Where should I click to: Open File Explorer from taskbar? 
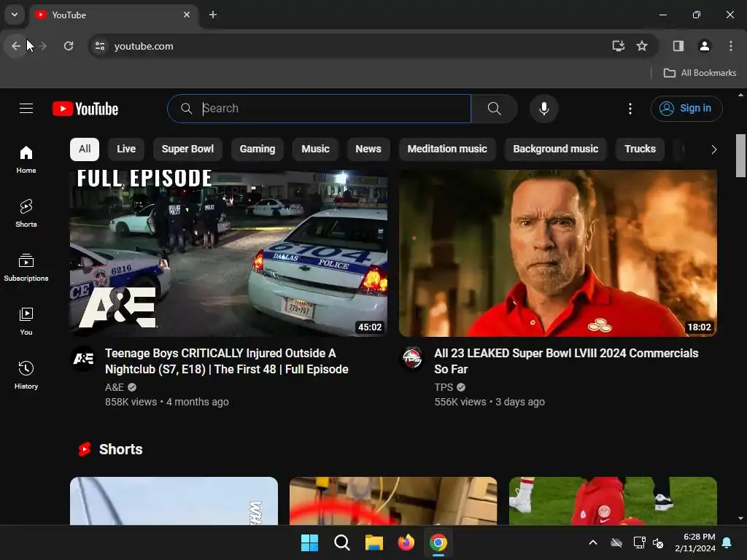tap(374, 542)
